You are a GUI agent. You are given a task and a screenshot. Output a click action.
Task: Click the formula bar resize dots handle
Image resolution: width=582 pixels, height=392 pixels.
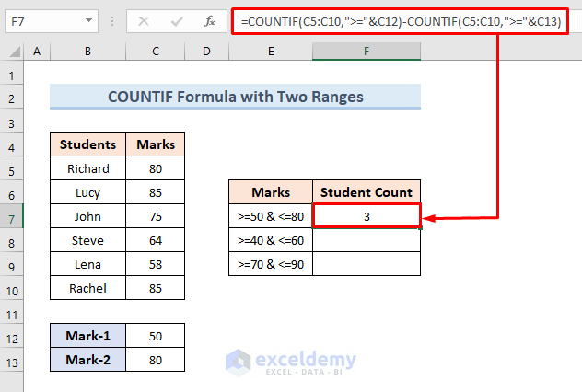112,21
